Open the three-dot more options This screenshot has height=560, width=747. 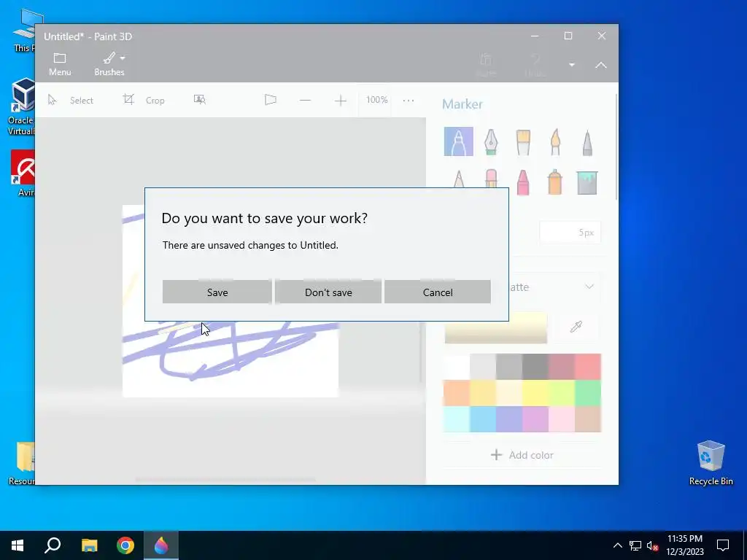point(409,101)
